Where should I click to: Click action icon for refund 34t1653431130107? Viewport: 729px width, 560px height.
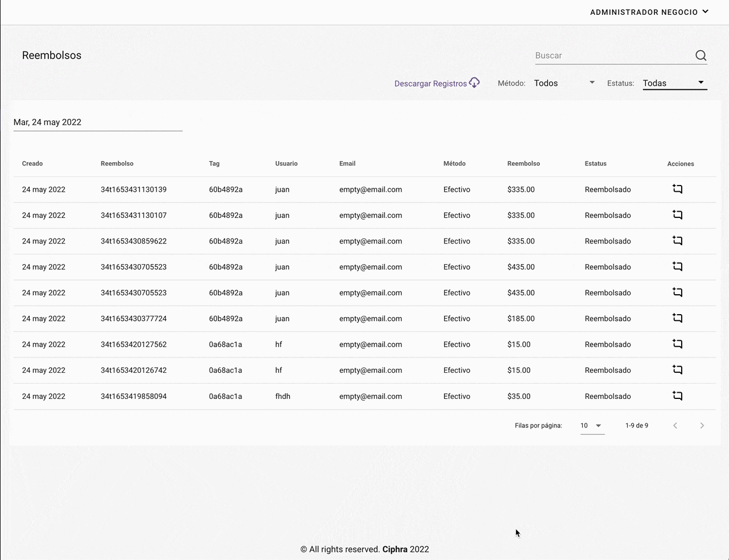click(x=677, y=215)
